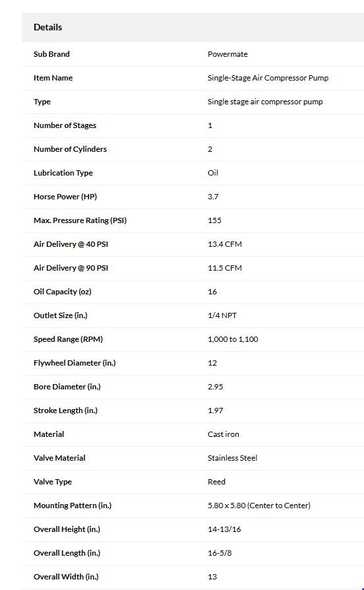Click the Flywheel Diameter (in.) label
The height and width of the screenshot is (590, 364).
click(x=75, y=363)
